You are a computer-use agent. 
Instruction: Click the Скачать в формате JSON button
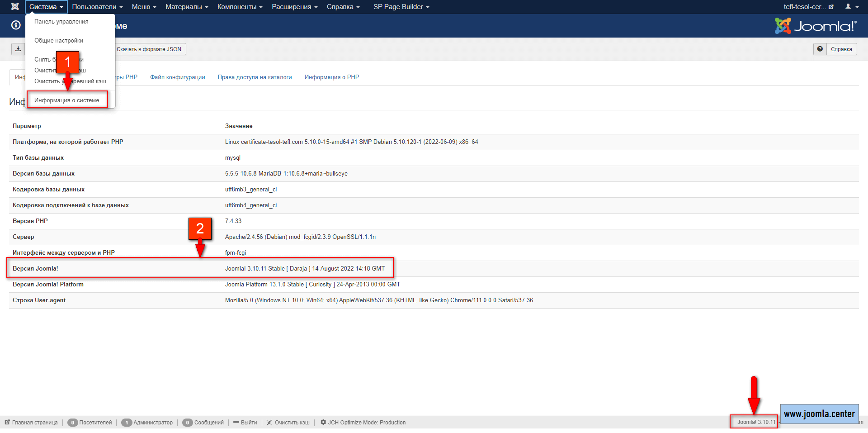pos(149,49)
